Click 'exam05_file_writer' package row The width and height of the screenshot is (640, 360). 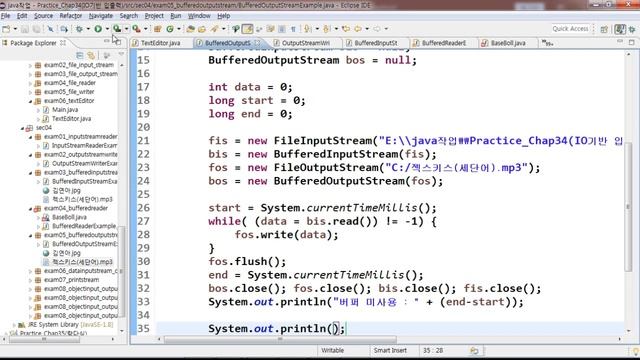69,92
